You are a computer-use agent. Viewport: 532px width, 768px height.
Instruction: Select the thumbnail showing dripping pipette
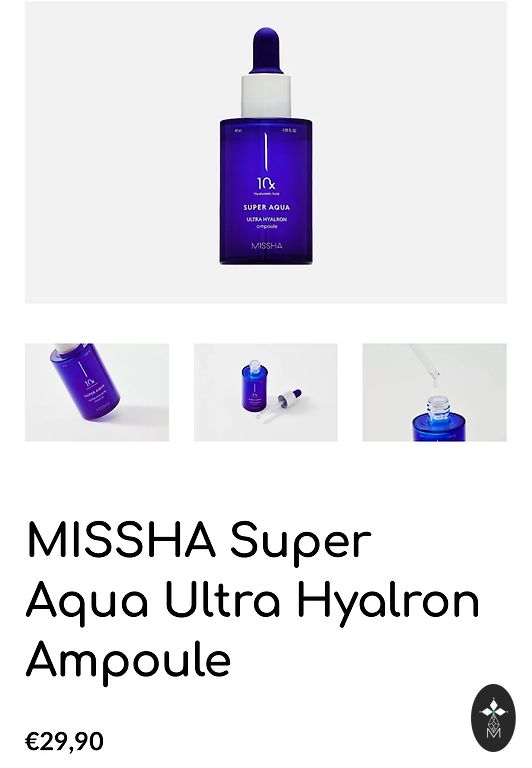435,392
